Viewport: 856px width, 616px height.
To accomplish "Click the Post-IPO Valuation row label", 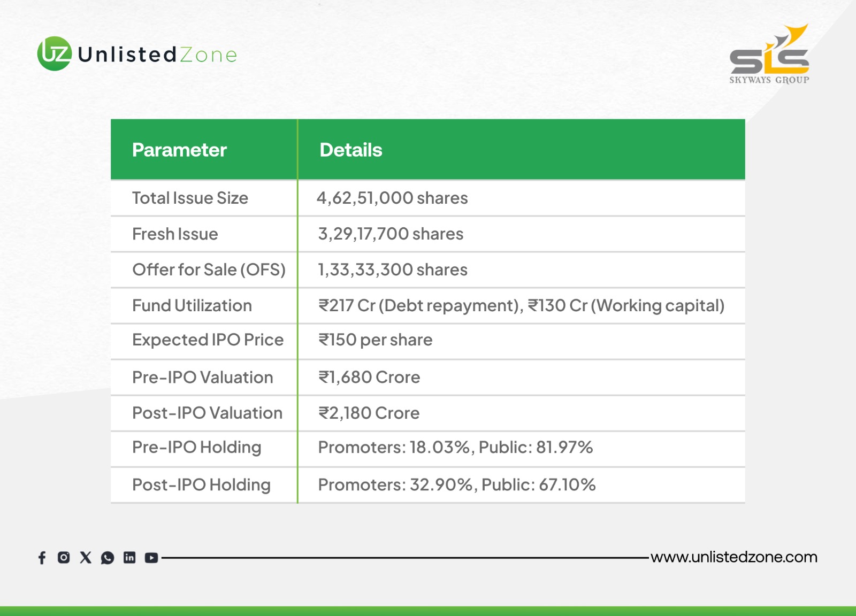I will 207,413.
